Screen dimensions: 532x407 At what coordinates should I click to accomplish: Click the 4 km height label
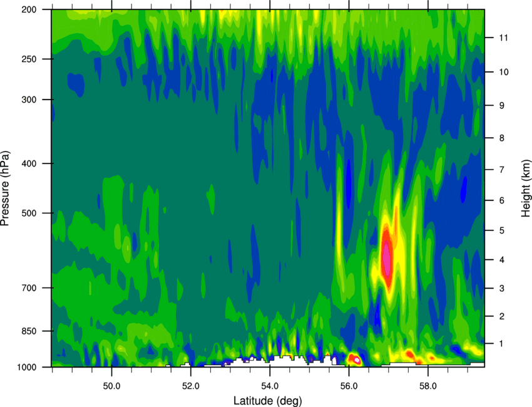502,260
